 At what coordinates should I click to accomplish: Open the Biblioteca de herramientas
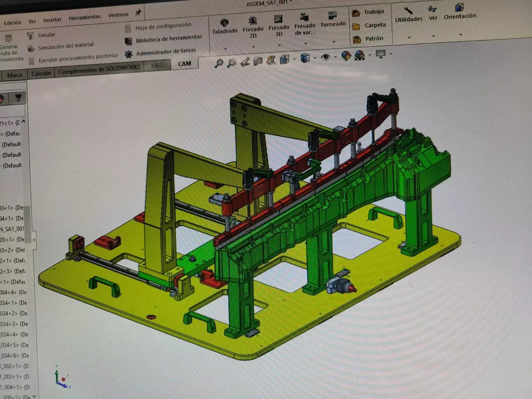[168, 39]
